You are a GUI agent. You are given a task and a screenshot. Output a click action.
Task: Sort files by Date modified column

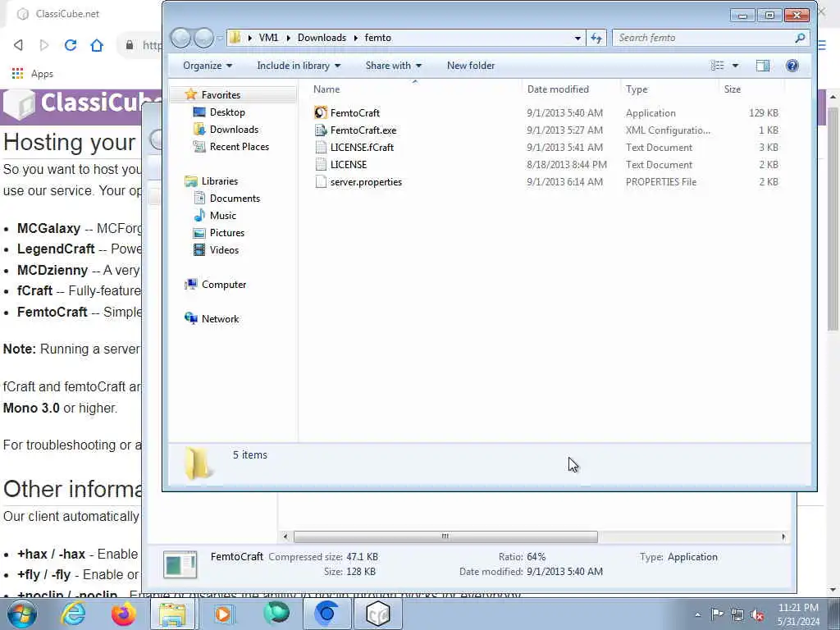(558, 89)
